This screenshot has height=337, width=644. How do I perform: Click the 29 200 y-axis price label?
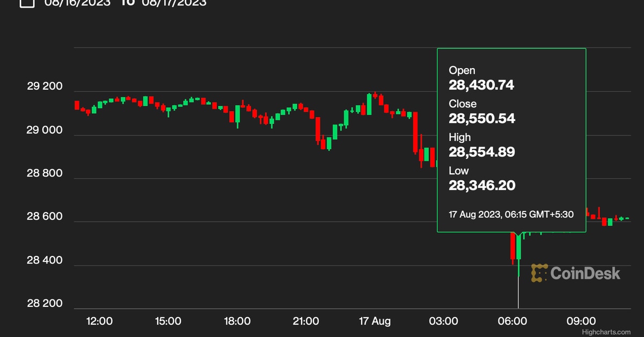tap(45, 86)
